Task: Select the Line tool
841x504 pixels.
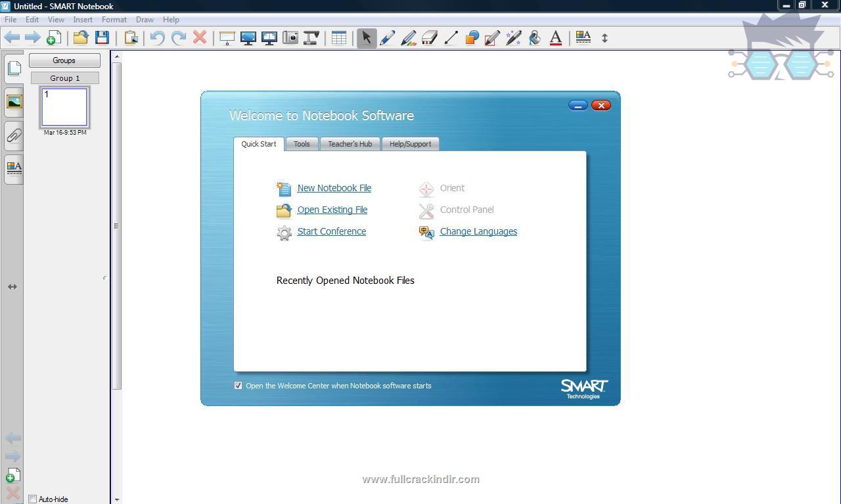Action: [x=451, y=37]
